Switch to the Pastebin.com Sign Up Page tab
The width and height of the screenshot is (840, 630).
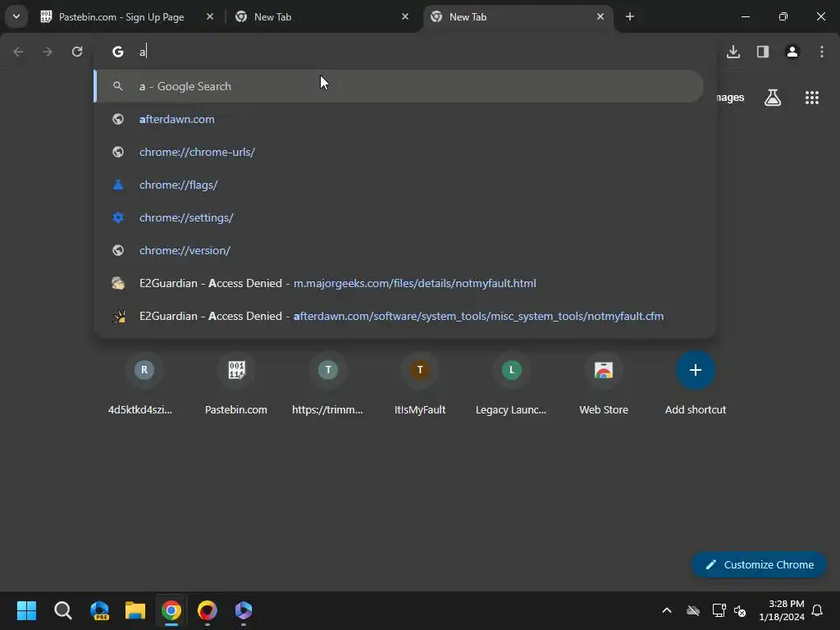click(x=128, y=16)
